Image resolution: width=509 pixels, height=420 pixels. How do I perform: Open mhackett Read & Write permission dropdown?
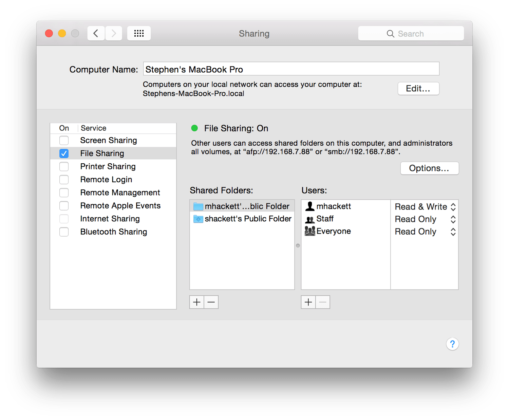(x=425, y=207)
